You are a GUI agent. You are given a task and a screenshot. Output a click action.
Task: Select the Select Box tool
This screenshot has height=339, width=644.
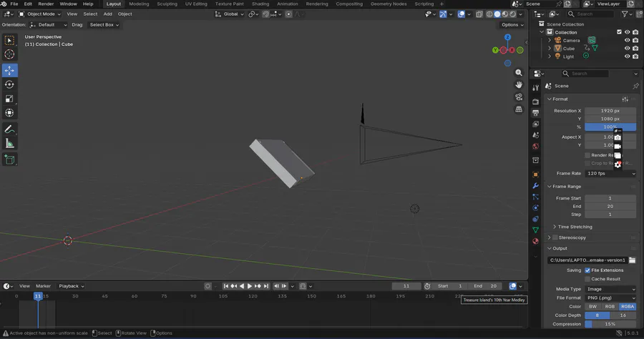click(x=9, y=40)
